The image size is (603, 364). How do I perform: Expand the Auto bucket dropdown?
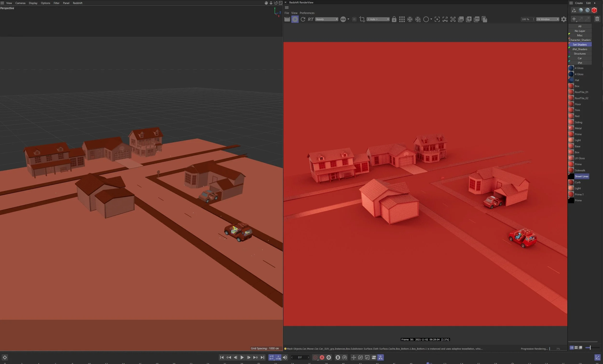[378, 19]
